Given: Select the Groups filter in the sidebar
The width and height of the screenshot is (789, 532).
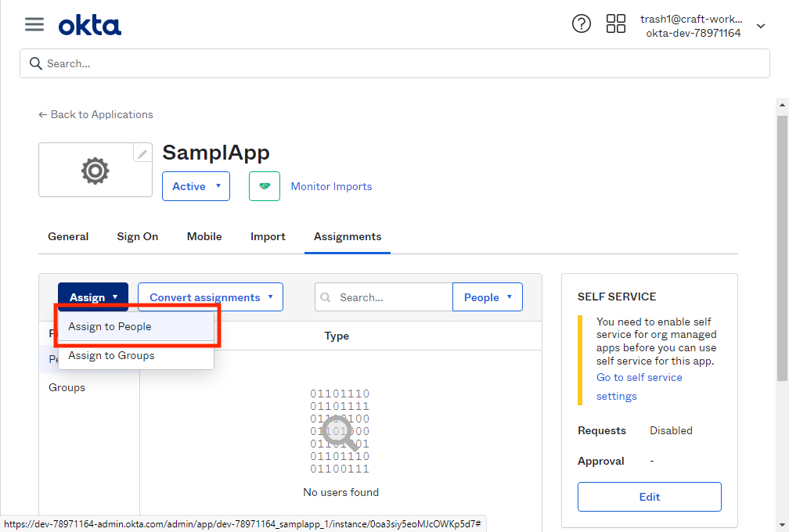Looking at the screenshot, I should [x=67, y=388].
